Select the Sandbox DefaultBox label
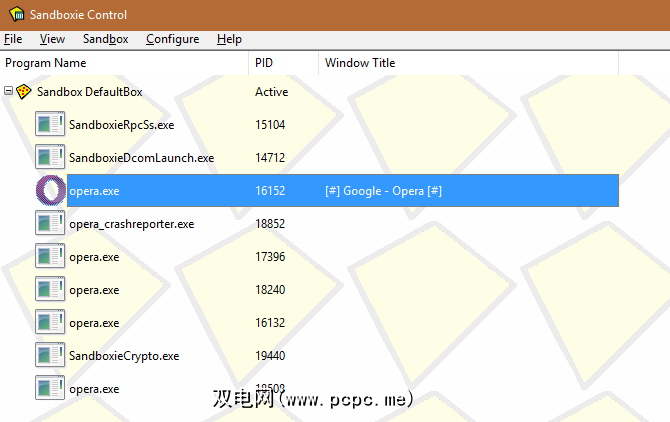 click(89, 92)
